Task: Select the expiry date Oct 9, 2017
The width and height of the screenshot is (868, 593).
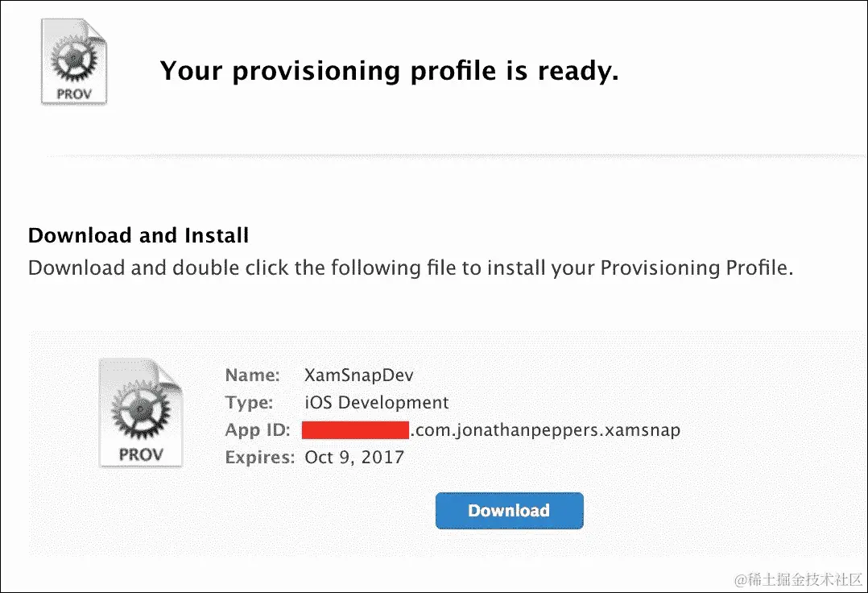Action: (354, 458)
